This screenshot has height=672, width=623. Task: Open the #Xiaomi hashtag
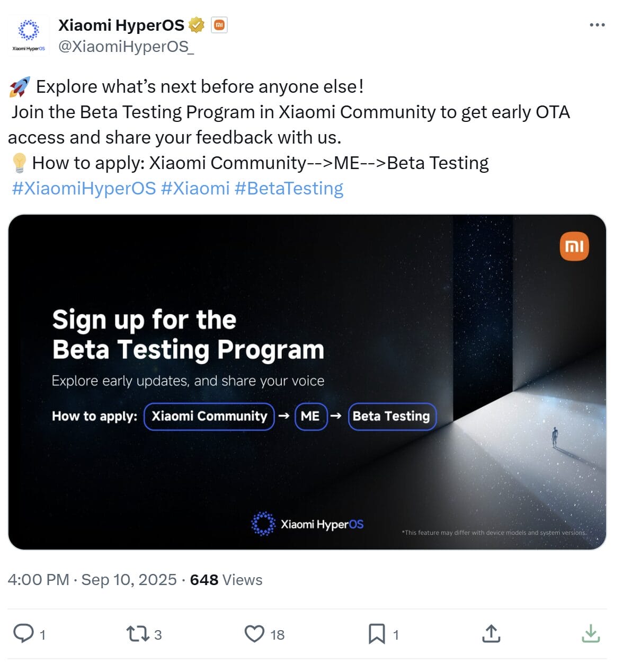tap(195, 188)
